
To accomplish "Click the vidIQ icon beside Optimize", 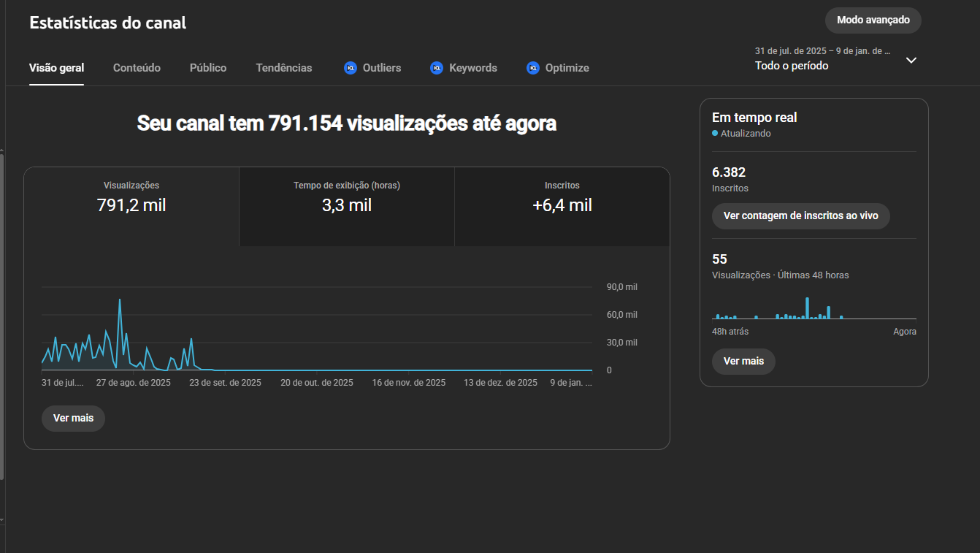I will tap(532, 68).
